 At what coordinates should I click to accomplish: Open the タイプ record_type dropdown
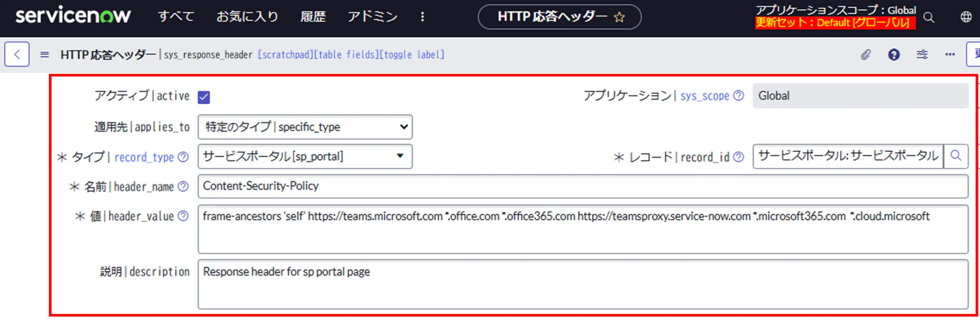pos(305,156)
